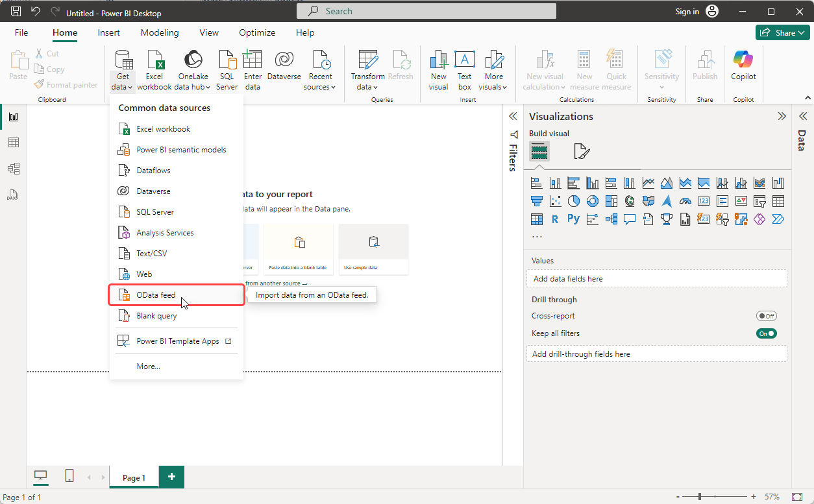The image size is (814, 504).
Task: Choose Web in the data sources menu
Action: [x=177, y=274]
